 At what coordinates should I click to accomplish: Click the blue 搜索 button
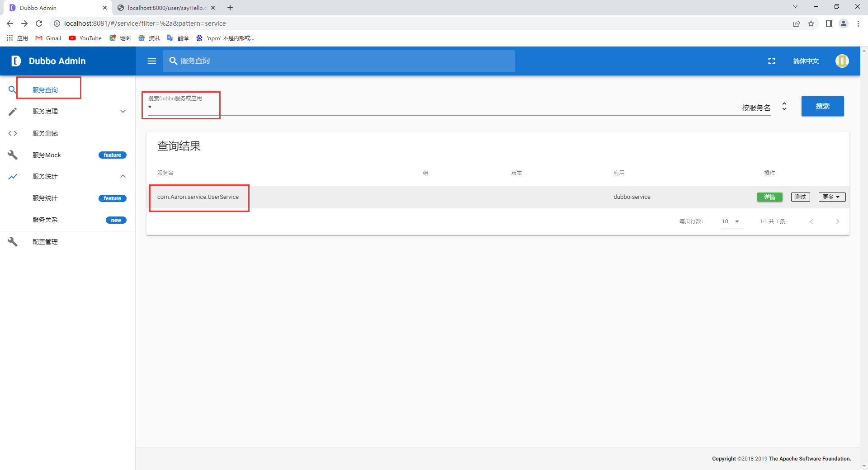(x=822, y=106)
